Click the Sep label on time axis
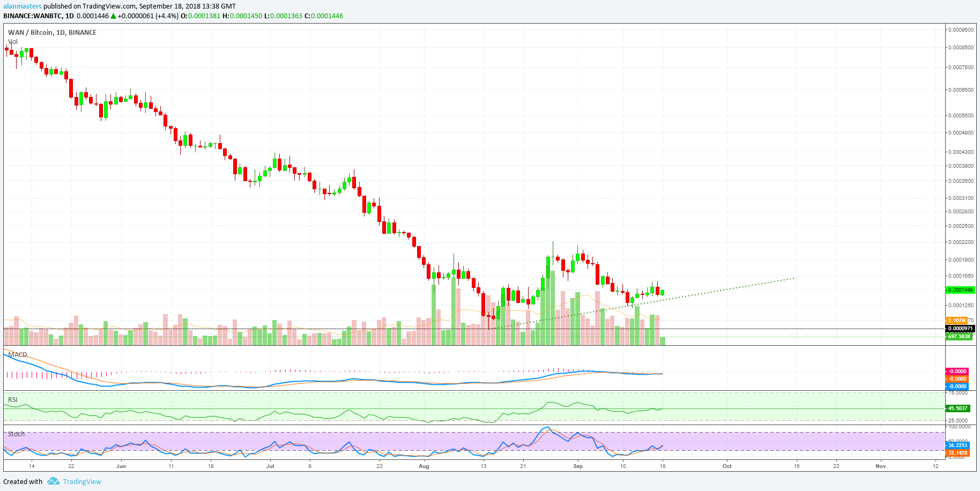This screenshot has height=491, width=980. click(578, 466)
